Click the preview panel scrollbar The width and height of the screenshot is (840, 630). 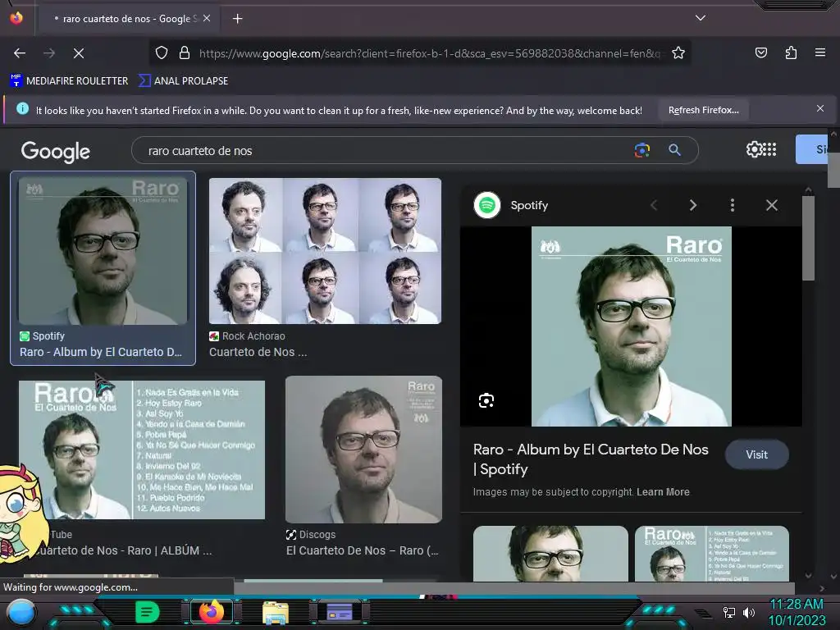808,238
